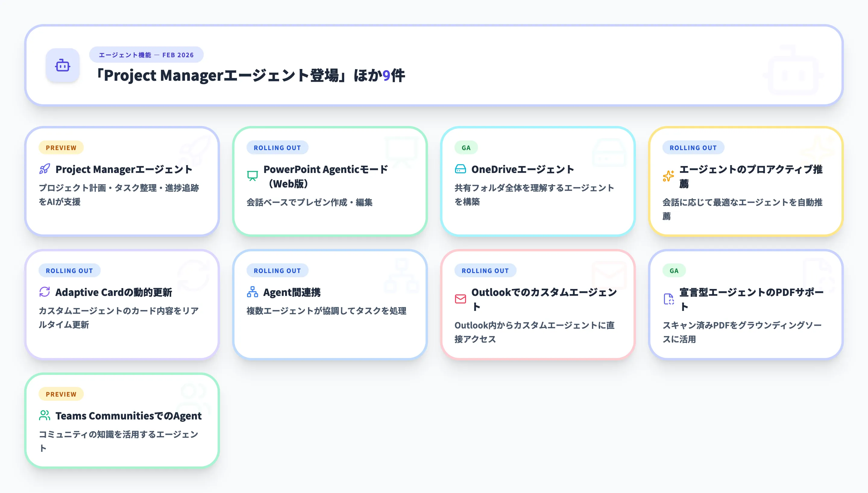
Task: Select the ROLLING OUT badge on Agent間連携 card
Action: (277, 270)
